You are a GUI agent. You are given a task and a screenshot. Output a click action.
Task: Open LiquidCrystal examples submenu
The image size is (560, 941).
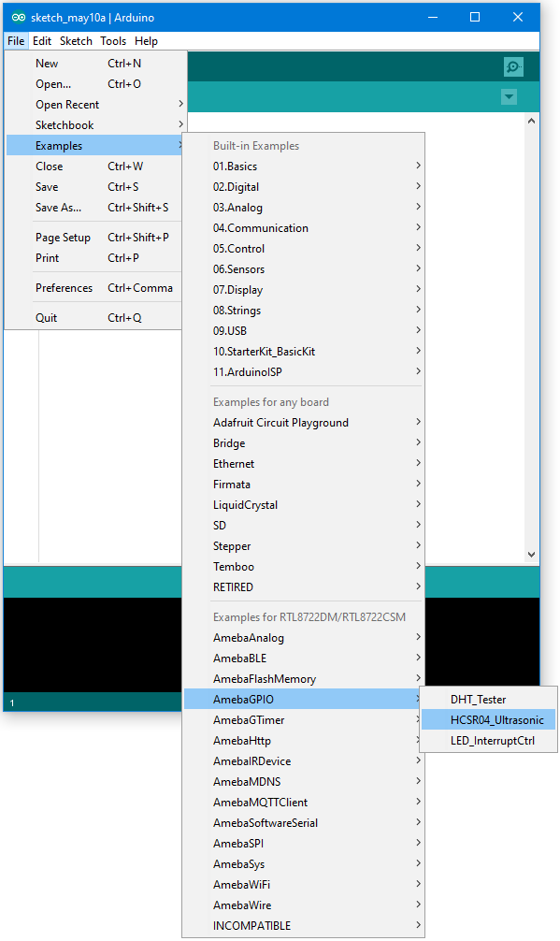[x=304, y=505]
